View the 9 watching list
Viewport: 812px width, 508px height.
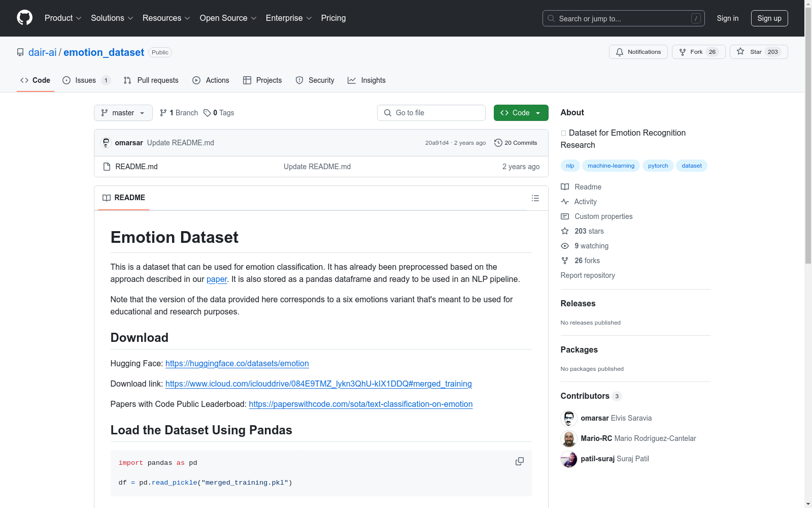point(585,246)
